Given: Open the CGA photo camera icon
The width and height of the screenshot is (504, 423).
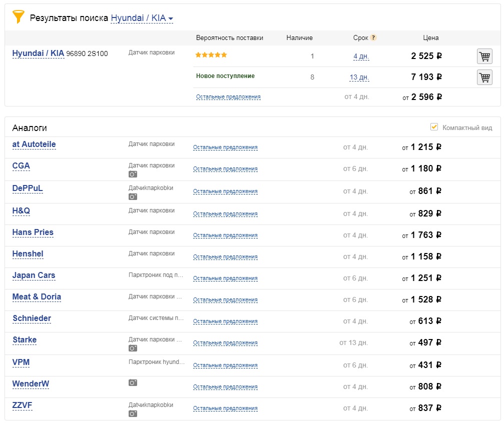Looking at the screenshot, I should [133, 174].
